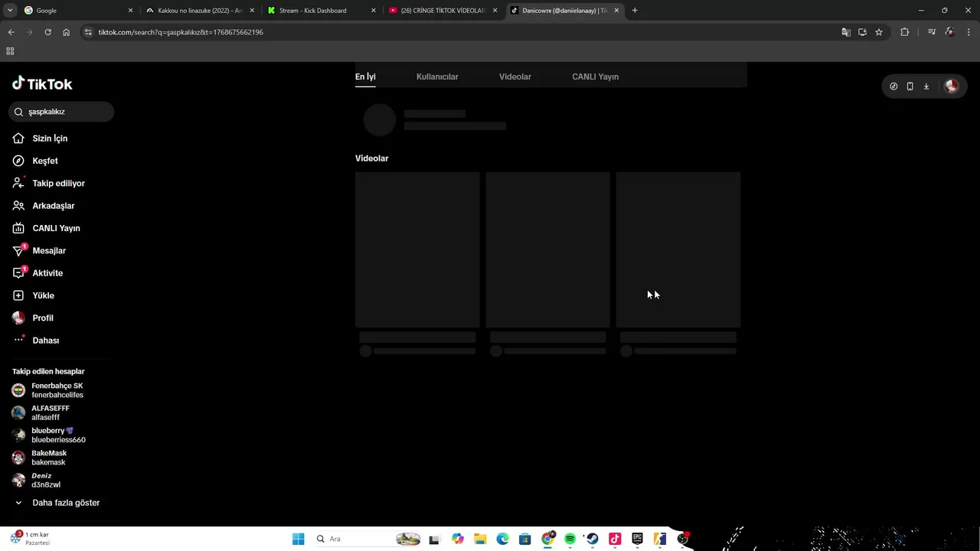This screenshot has height=551, width=980.
Task: Switch to the Videolar search tab
Action: 515,77
